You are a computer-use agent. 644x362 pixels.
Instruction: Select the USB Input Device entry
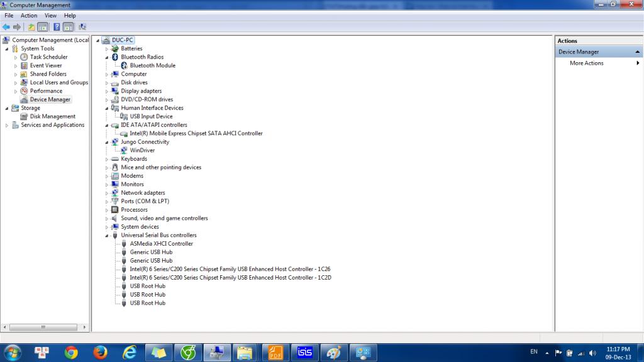pyautogui.click(x=151, y=116)
